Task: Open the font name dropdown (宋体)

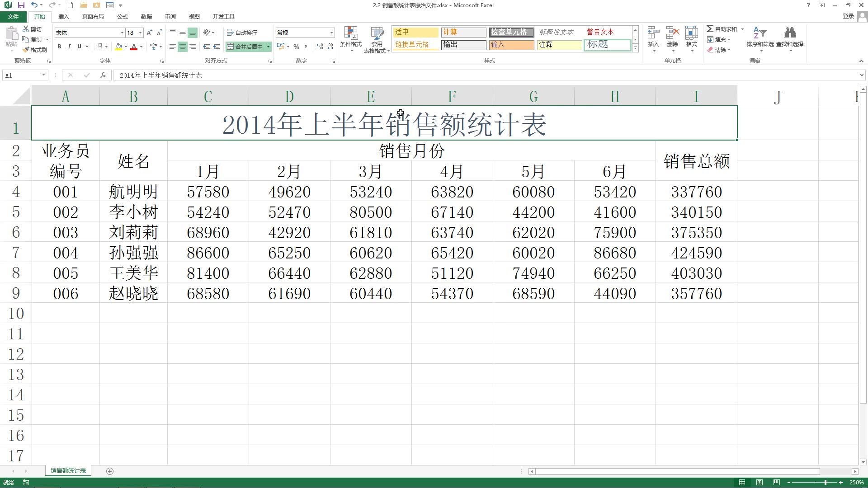Action: click(x=122, y=33)
